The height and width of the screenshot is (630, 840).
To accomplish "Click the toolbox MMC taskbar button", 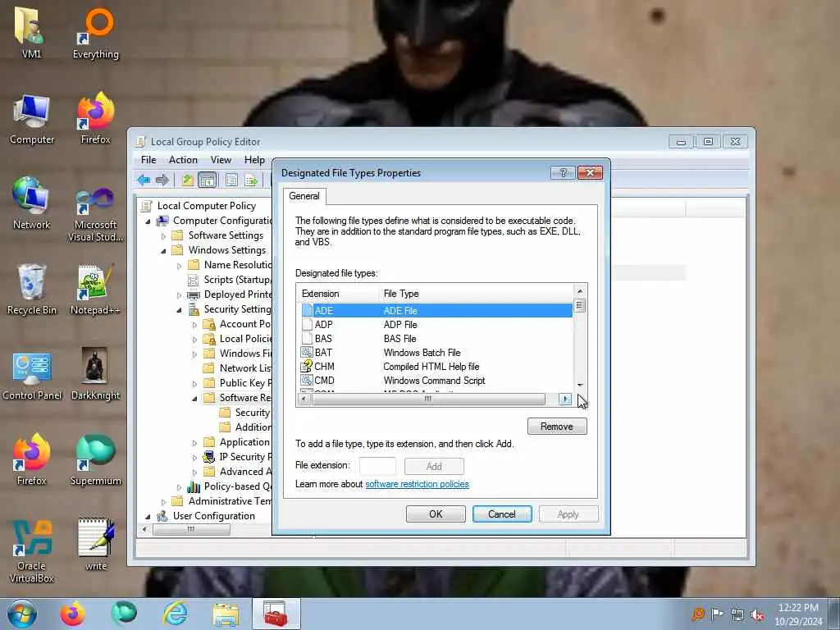I will coord(276,614).
